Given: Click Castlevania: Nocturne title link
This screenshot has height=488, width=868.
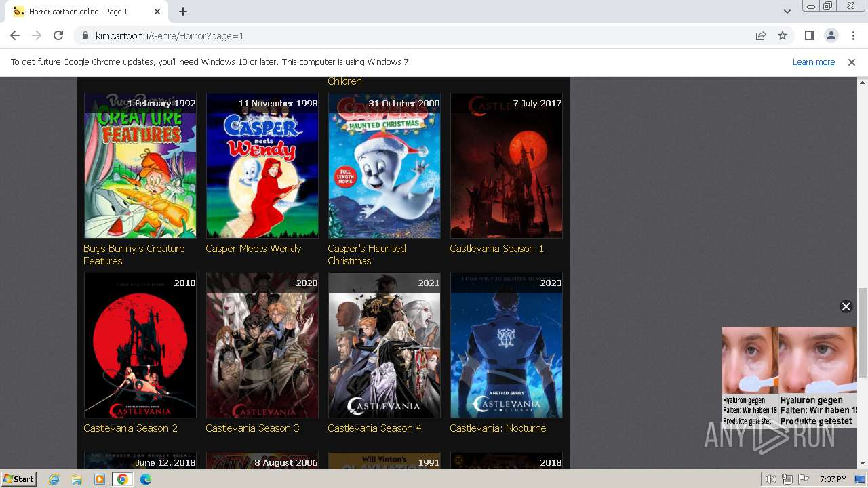Looking at the screenshot, I should coord(498,428).
